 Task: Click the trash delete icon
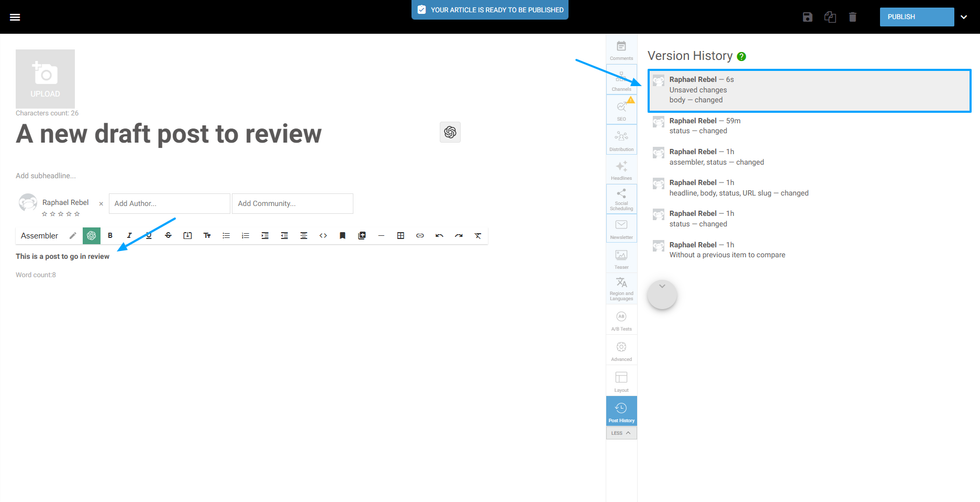[852, 17]
